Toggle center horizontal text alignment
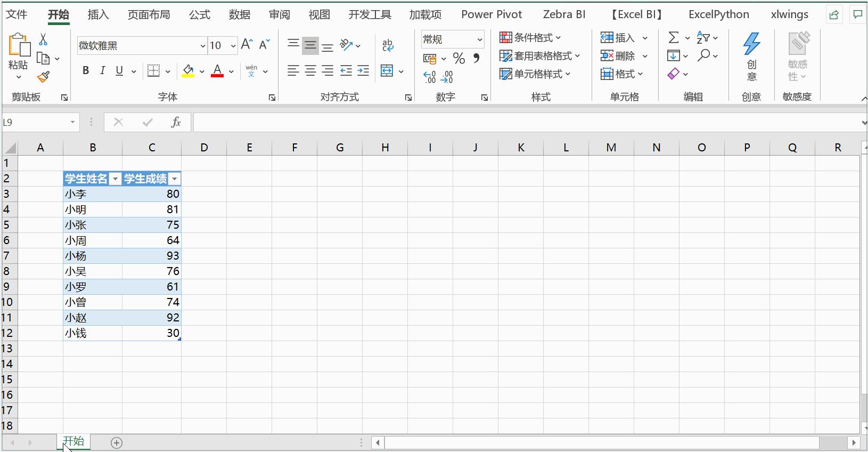Viewport: 868px width, 452px height. [x=310, y=71]
